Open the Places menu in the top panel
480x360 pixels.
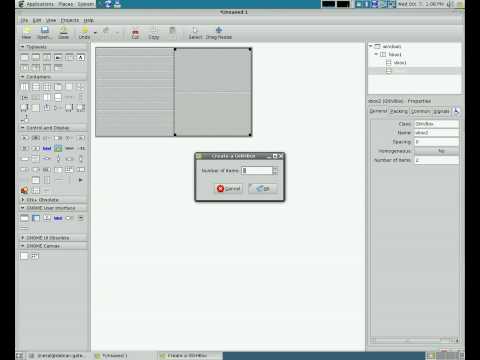click(66, 4)
